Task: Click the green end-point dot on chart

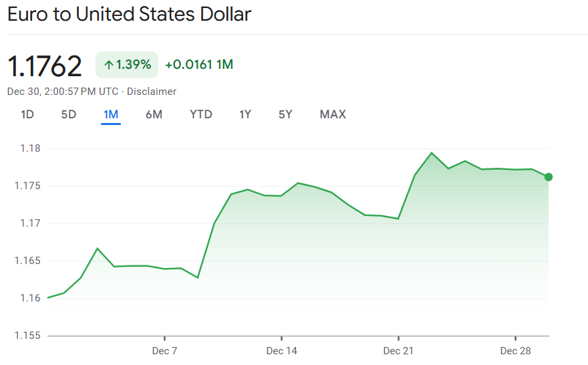Action: [549, 177]
